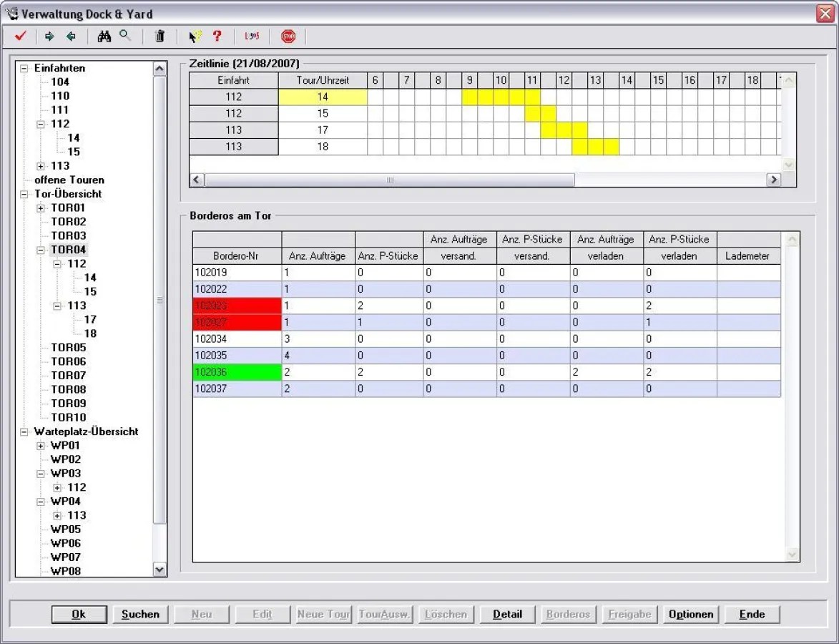Click the trash can delete icon
Viewport: 839px width, 644px height.
tap(160, 36)
